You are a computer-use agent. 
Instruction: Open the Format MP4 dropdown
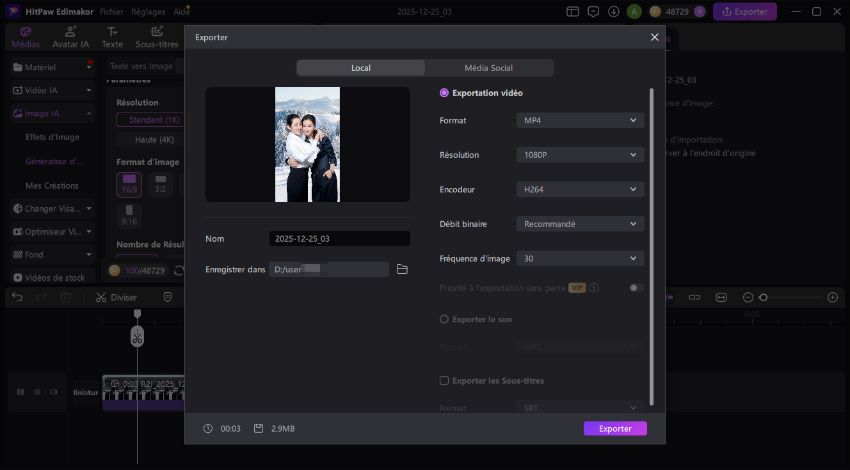click(580, 120)
